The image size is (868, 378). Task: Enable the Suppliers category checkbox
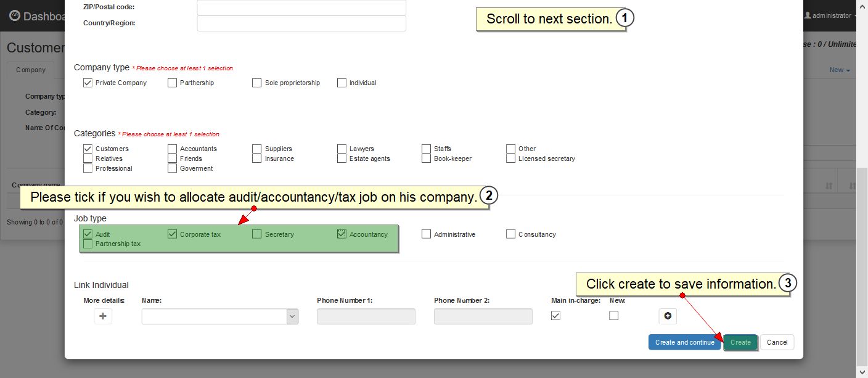(x=257, y=149)
